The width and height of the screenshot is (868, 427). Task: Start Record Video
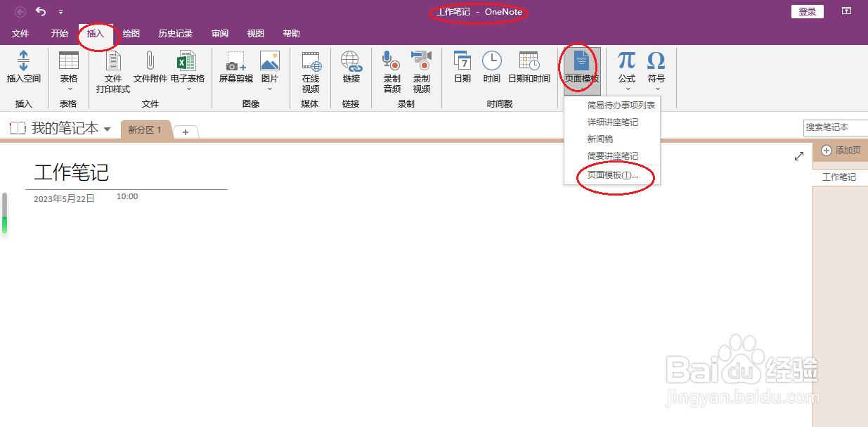[421, 61]
